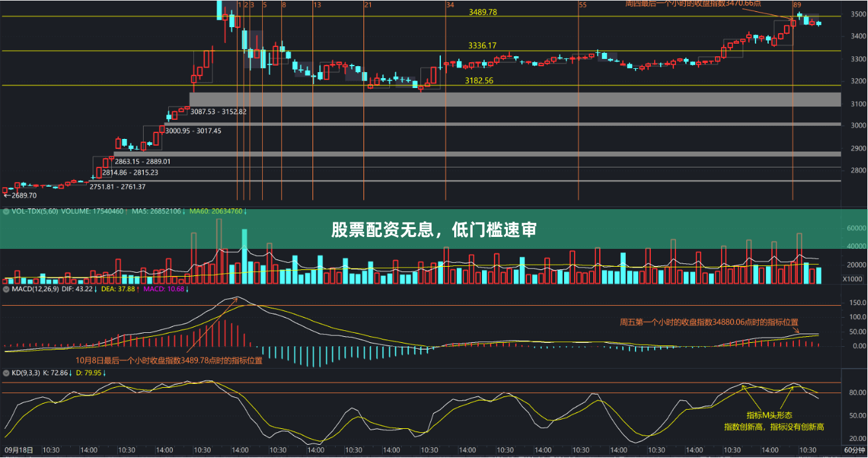This screenshot has width=868, height=458.
Task: Open the VOL-TDX indicator dropdown arrow
Action: coord(6,211)
